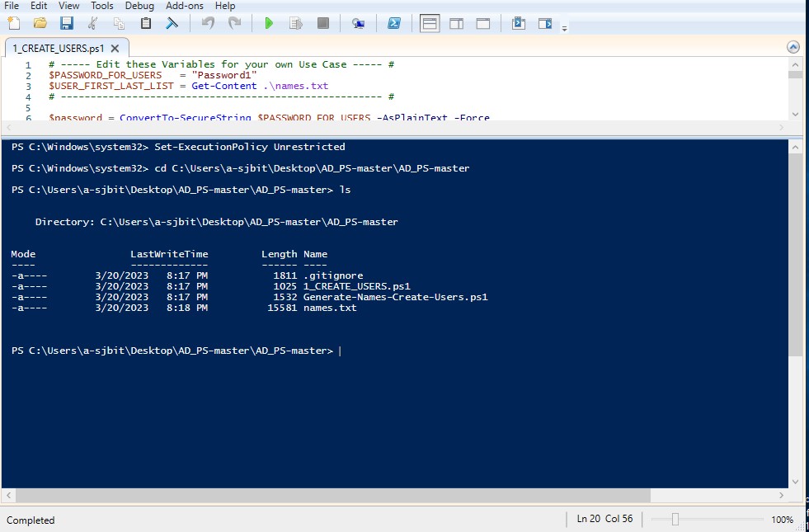The width and height of the screenshot is (809, 532).
Task: Undo the last edit
Action: (x=208, y=23)
